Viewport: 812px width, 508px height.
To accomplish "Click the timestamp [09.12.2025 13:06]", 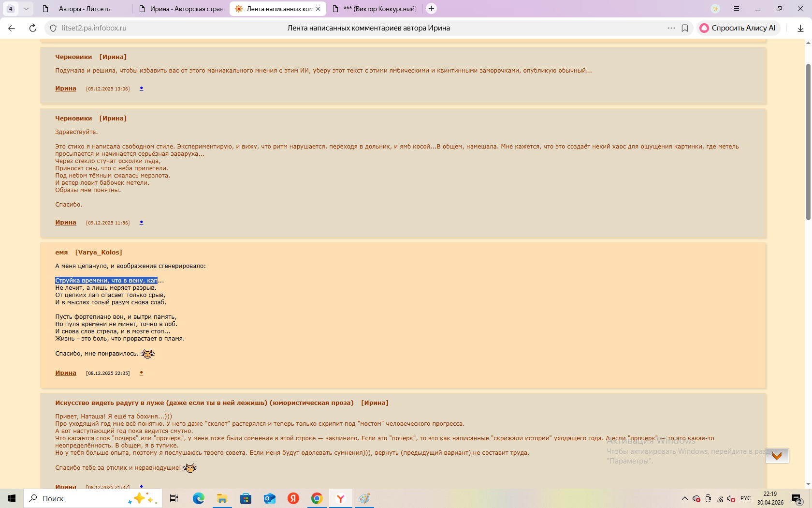I will pos(108,89).
